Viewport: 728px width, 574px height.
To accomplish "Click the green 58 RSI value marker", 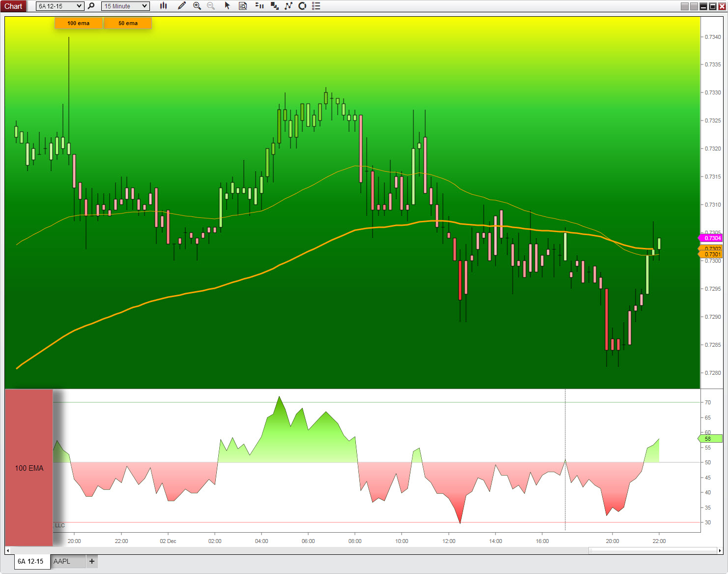I will pyautogui.click(x=710, y=438).
